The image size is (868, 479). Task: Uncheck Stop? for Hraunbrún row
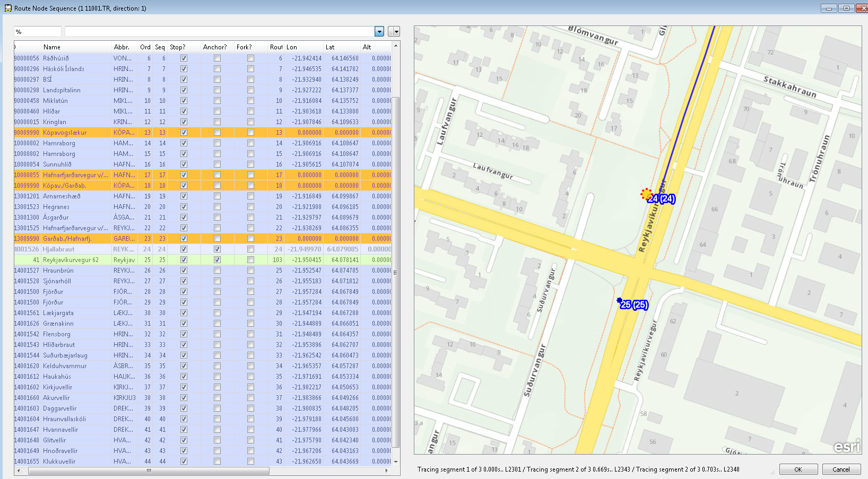[184, 271]
